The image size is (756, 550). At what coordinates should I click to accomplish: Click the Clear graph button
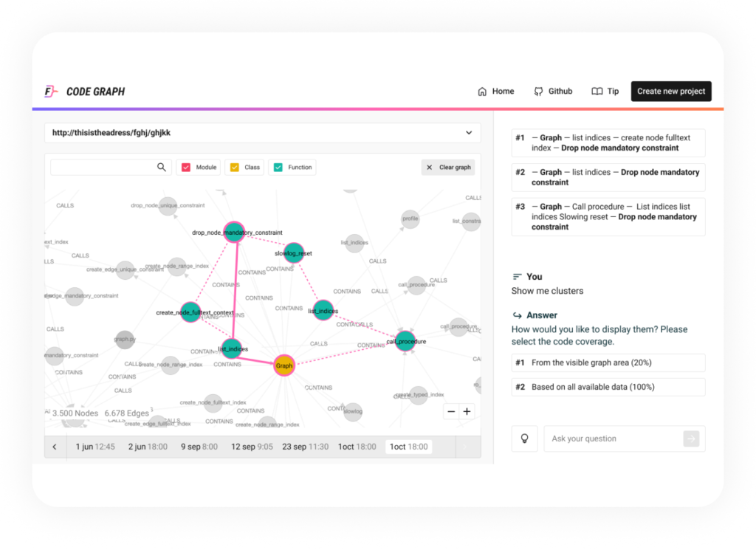(447, 167)
